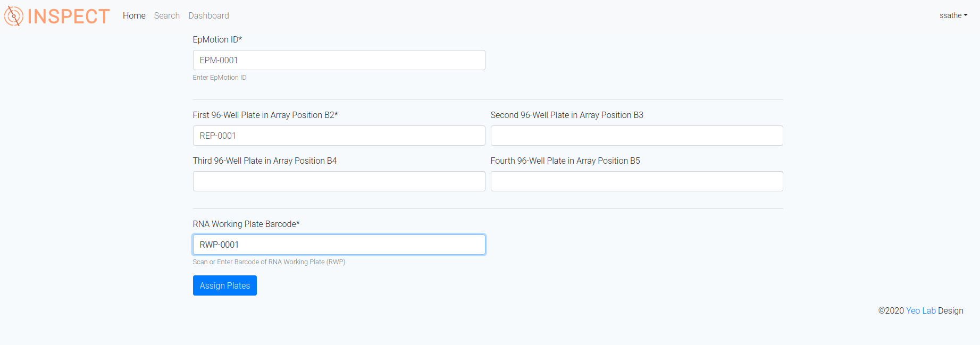980x345 pixels.
Task: Click the orange INSPECT brand name text
Action: click(69, 16)
